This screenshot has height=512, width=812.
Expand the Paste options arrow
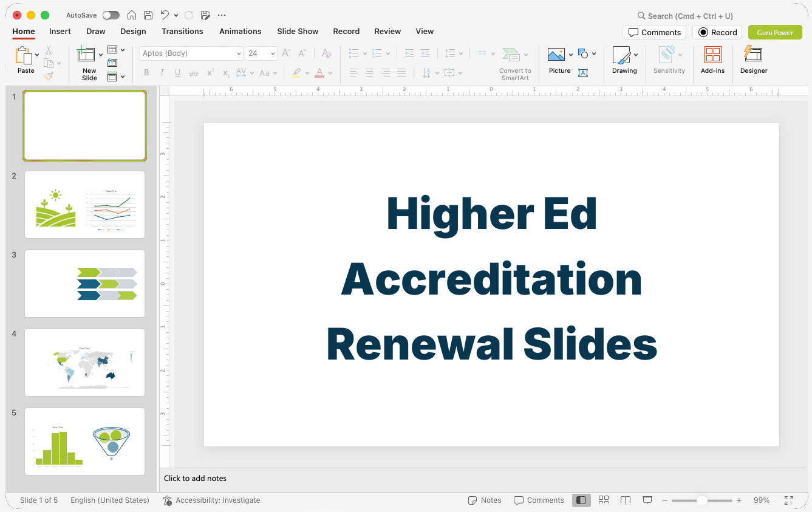(37, 55)
